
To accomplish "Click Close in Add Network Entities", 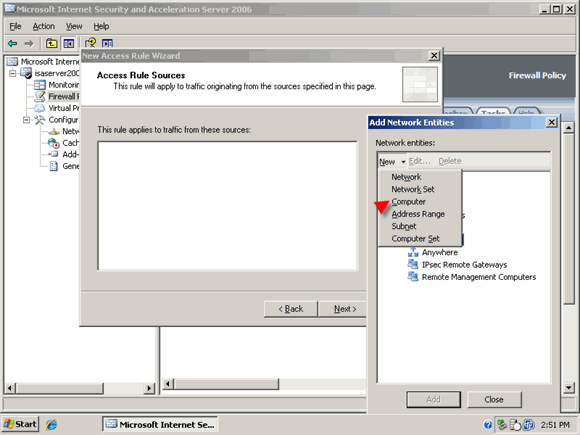I will coord(494,399).
